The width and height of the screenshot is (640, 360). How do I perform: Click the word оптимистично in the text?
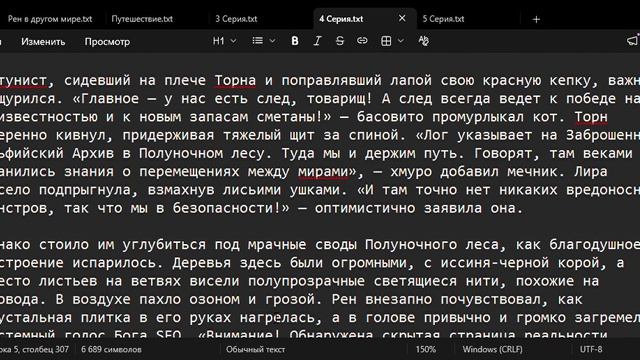[365, 208]
